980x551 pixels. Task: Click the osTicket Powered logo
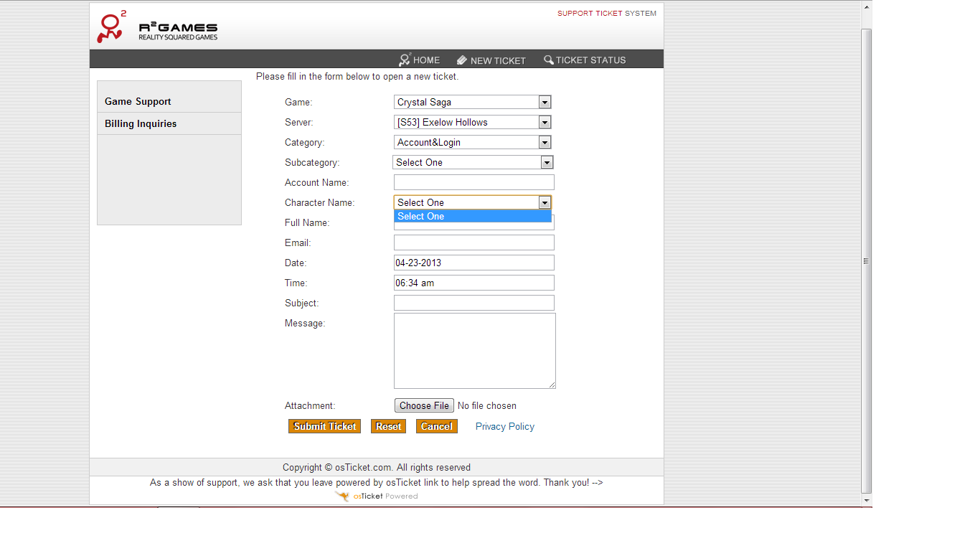coord(377,496)
